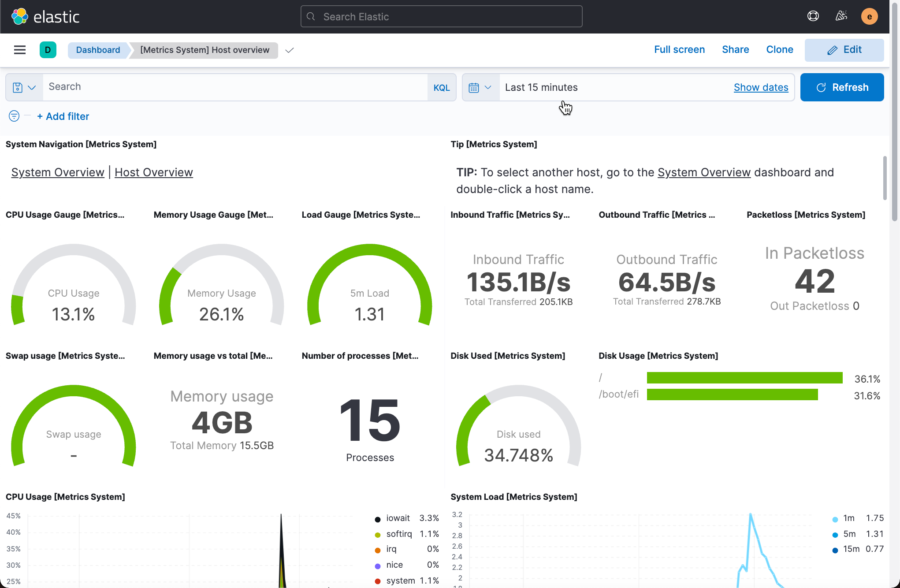Open the Host Overview link

153,172
